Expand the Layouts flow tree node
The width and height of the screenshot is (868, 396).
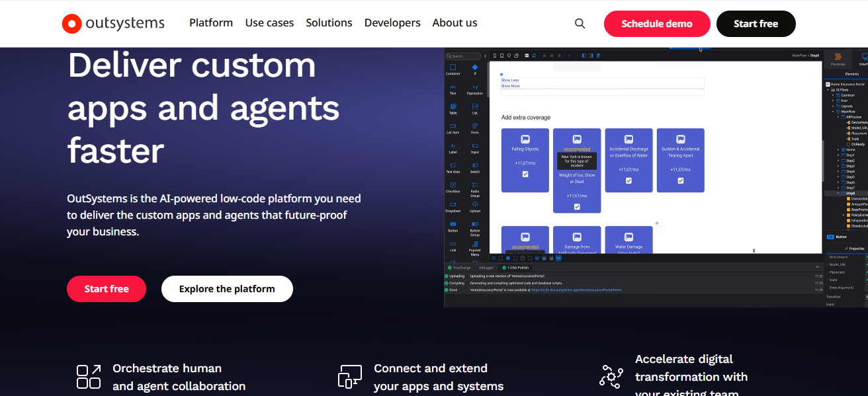(x=832, y=106)
